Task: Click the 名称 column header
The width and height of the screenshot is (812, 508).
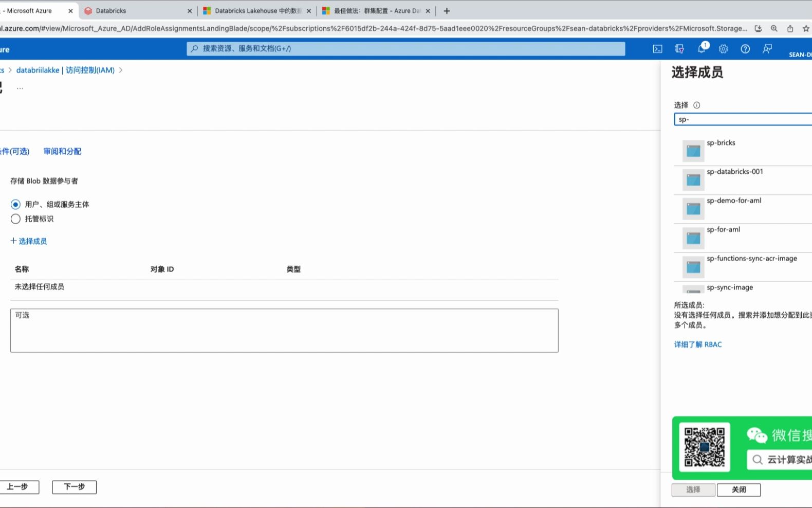Action: pos(22,269)
